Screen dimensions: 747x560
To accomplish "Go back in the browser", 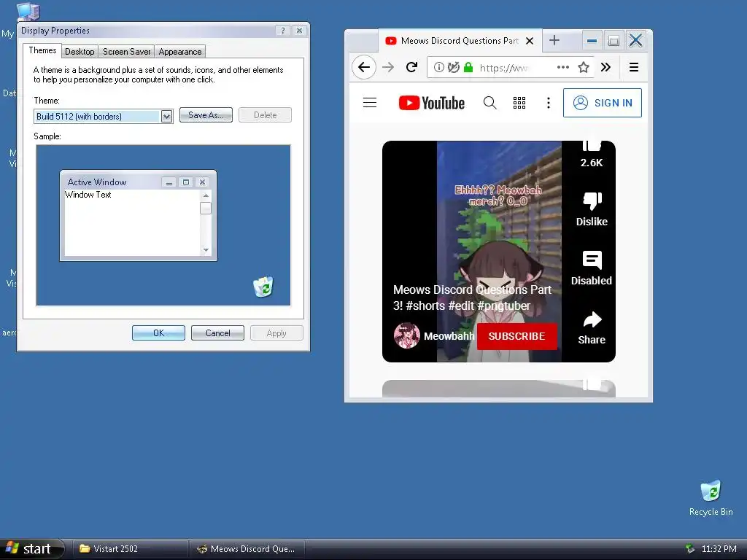I will click(364, 67).
